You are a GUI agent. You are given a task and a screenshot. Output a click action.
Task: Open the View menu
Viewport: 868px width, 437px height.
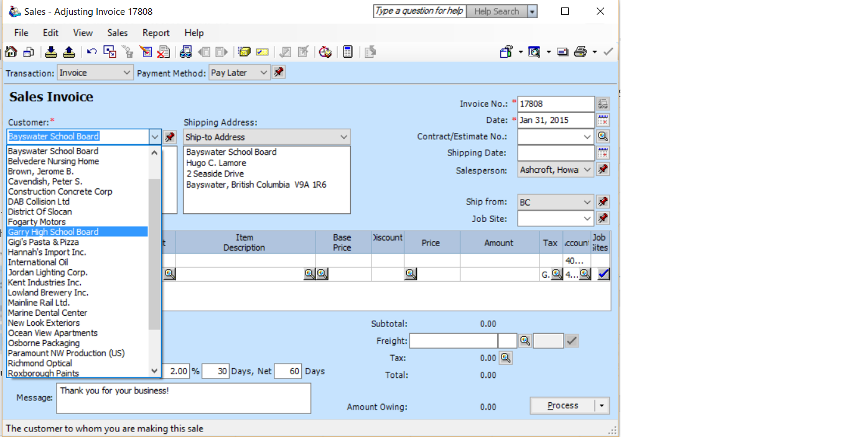(83, 33)
